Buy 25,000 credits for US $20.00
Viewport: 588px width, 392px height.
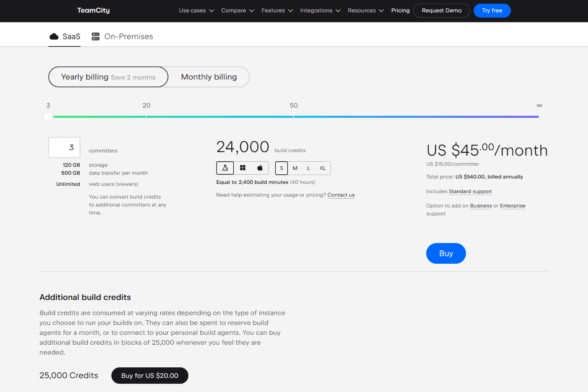(150, 376)
